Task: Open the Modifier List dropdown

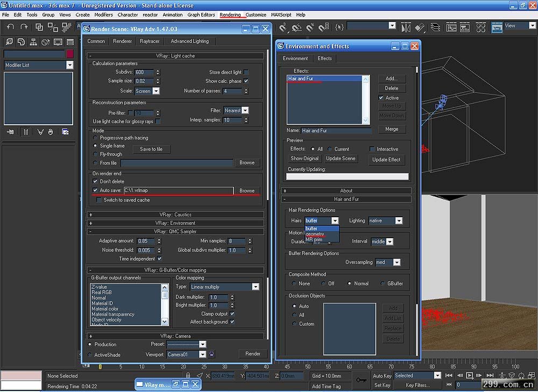Action: [69, 65]
